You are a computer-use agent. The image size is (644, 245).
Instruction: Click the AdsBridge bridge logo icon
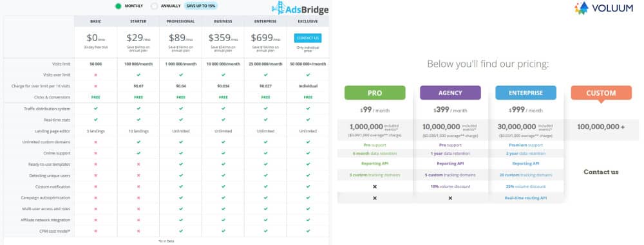coord(278,7)
